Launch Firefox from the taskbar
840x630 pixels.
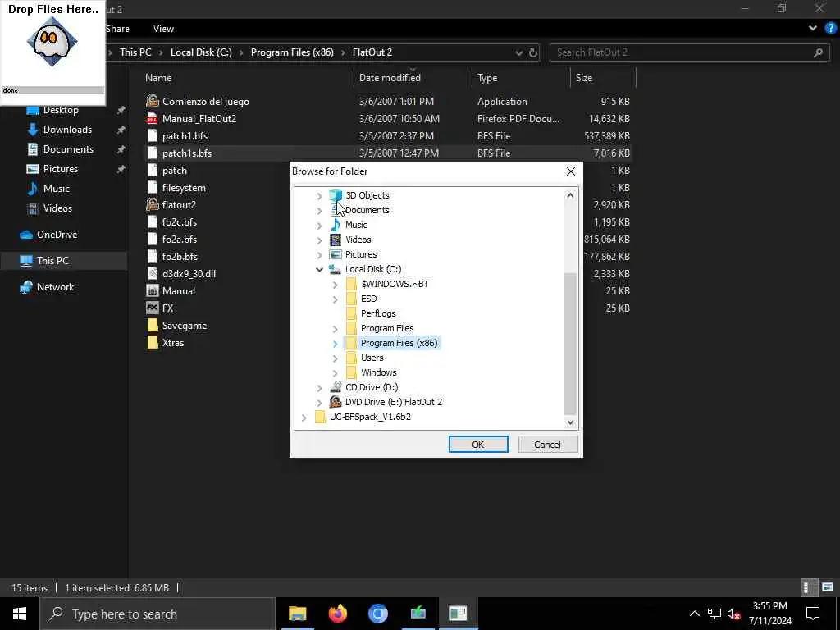coord(337,614)
